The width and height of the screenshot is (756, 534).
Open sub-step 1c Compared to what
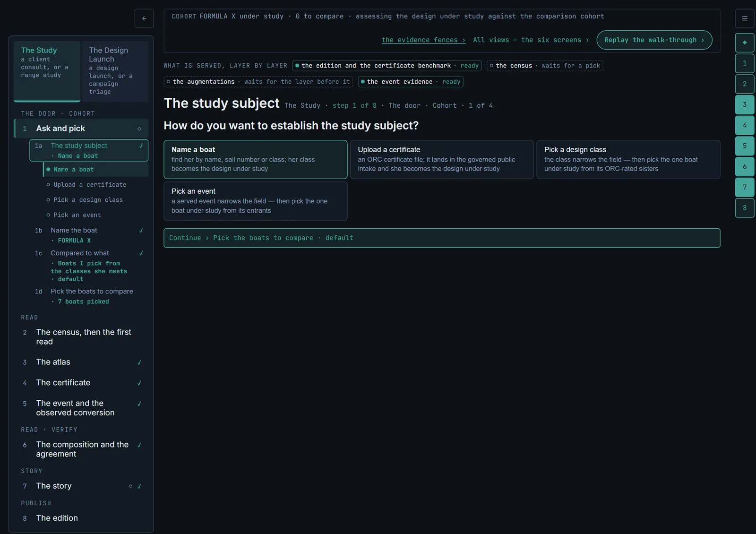click(89, 266)
